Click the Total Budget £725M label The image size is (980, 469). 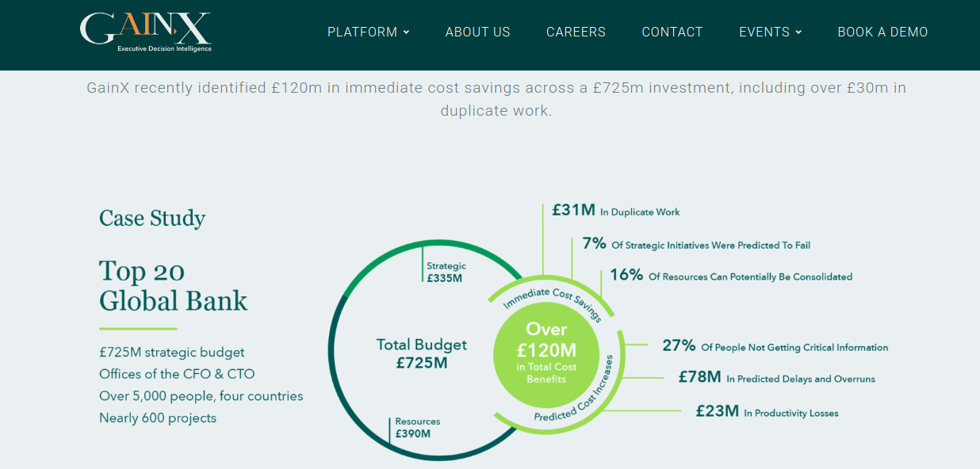click(x=422, y=354)
